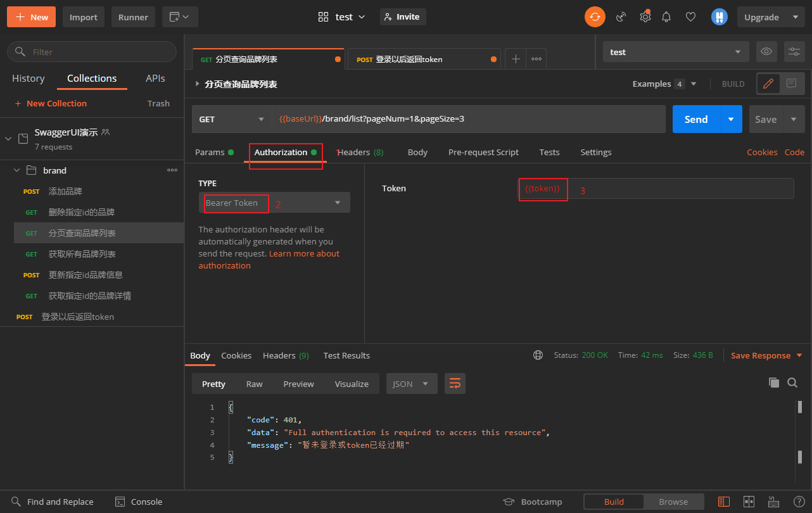
Task: Open Bootcamp in the status bar
Action: click(x=533, y=502)
